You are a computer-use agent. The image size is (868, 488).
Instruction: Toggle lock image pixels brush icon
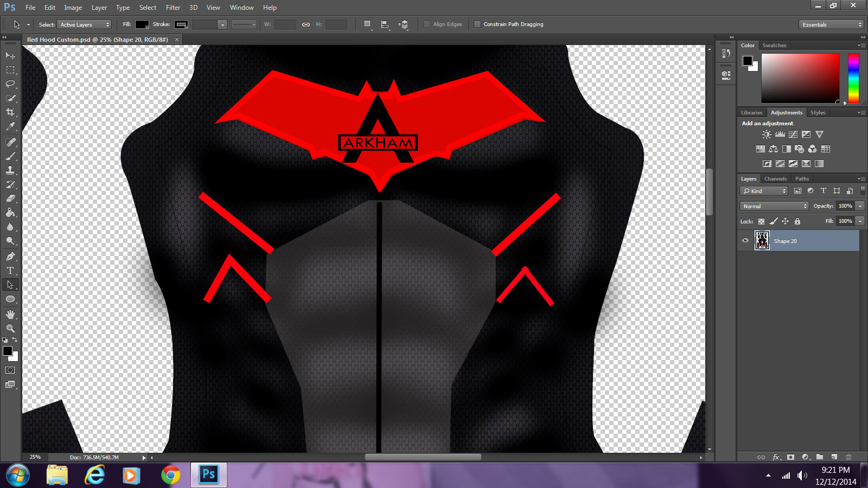(x=774, y=221)
